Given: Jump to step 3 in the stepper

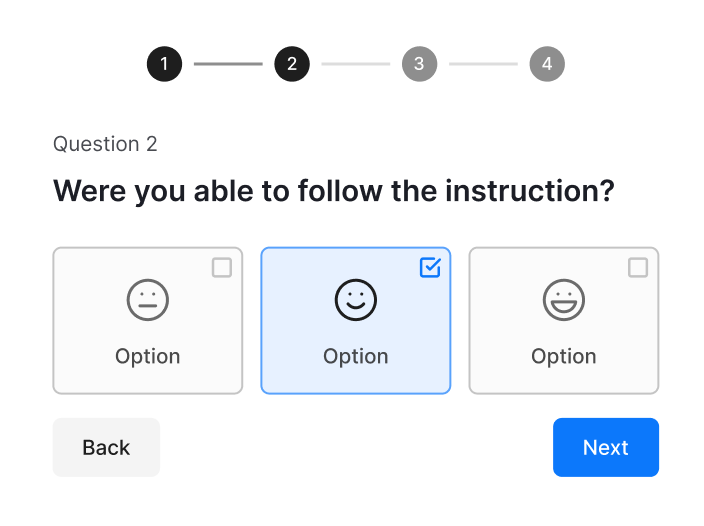Looking at the screenshot, I should [419, 65].
